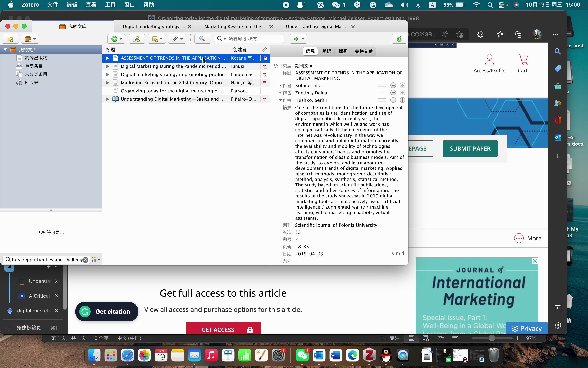Click GET ACCESS button in browser page

pyautogui.click(x=223, y=329)
